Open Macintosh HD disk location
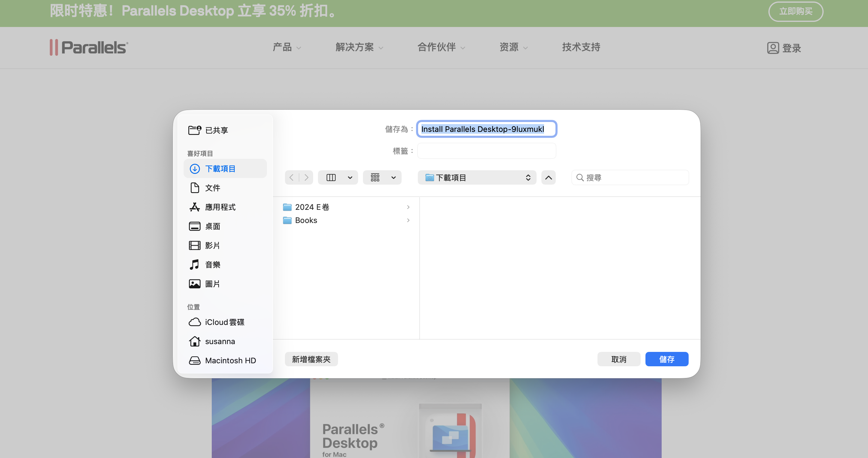The image size is (868, 458). (x=230, y=361)
